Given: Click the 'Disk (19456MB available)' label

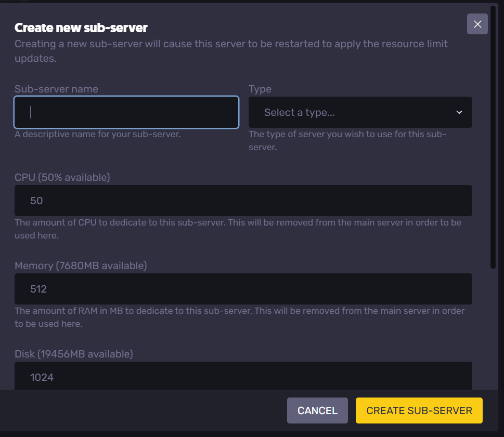Looking at the screenshot, I should pos(73,354).
